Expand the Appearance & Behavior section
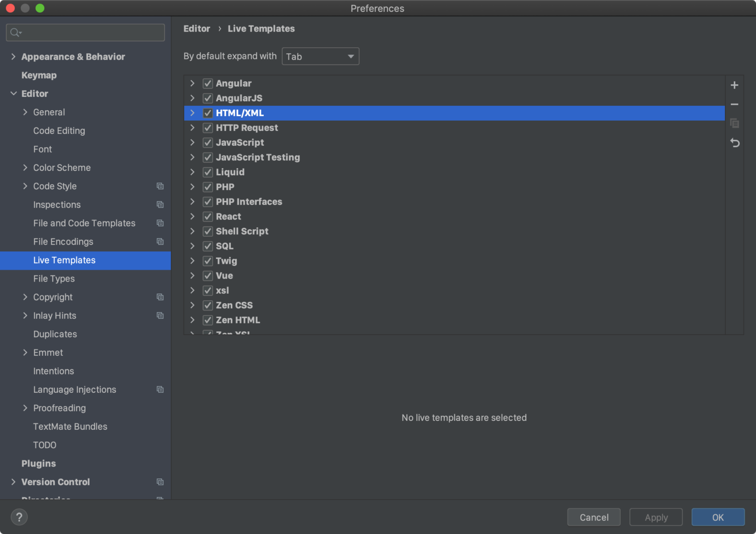Screen dimensions: 756x534 (x=13, y=57)
